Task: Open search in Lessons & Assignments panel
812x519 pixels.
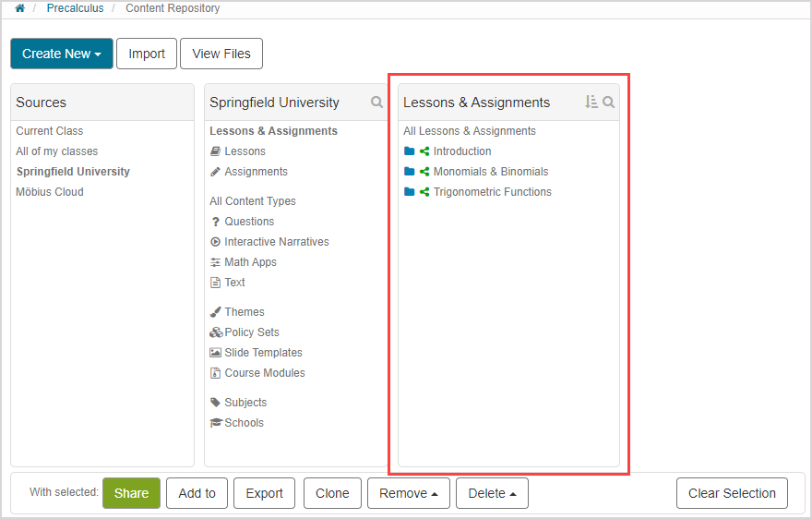Action: click(609, 103)
